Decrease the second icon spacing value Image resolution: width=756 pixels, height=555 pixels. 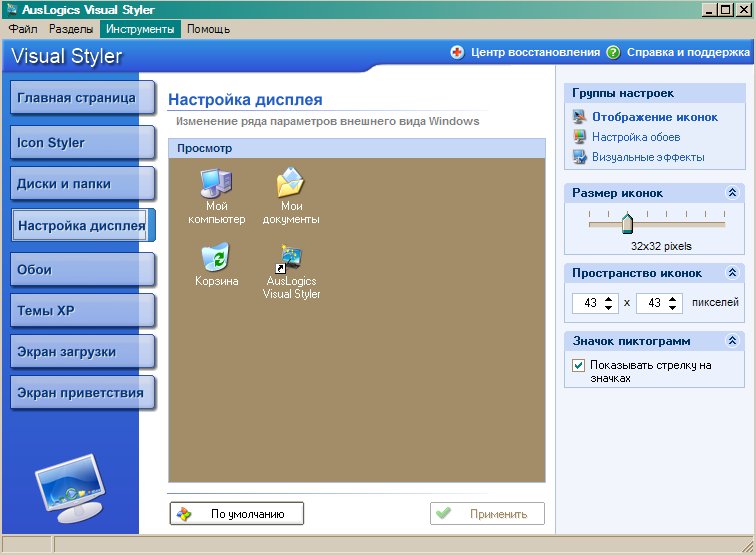[x=673, y=307]
